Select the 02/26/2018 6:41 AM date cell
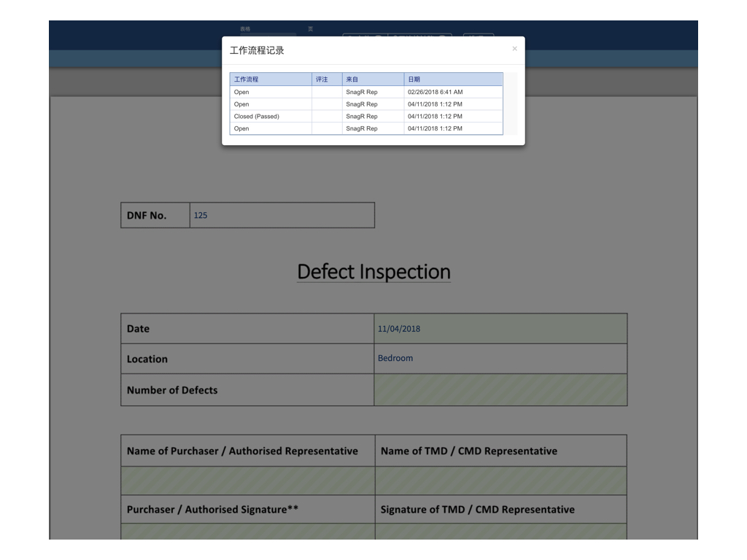This screenshot has width=747, height=560. tap(453, 92)
